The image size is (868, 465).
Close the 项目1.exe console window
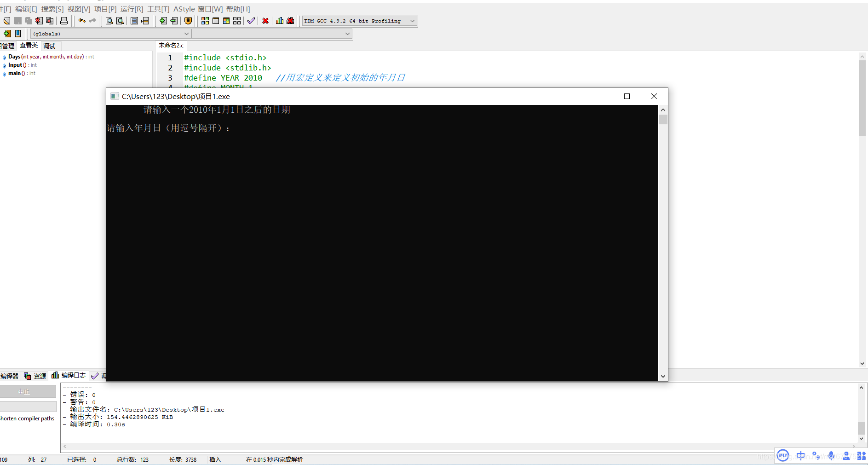tap(654, 96)
